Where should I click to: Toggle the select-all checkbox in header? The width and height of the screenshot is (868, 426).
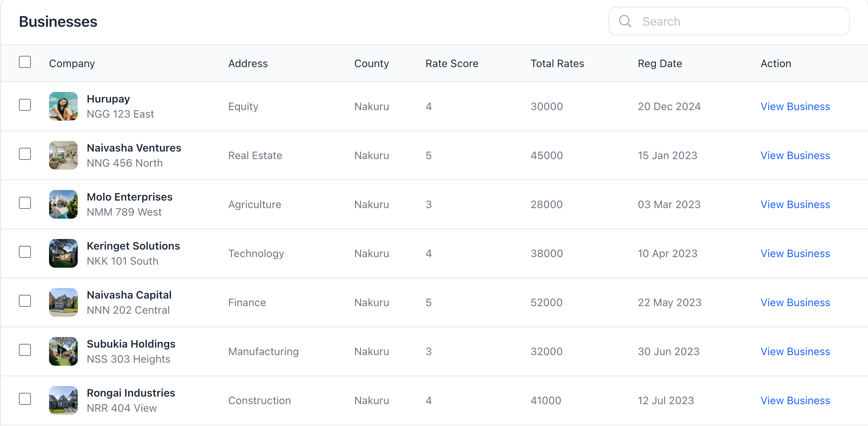[x=25, y=62]
